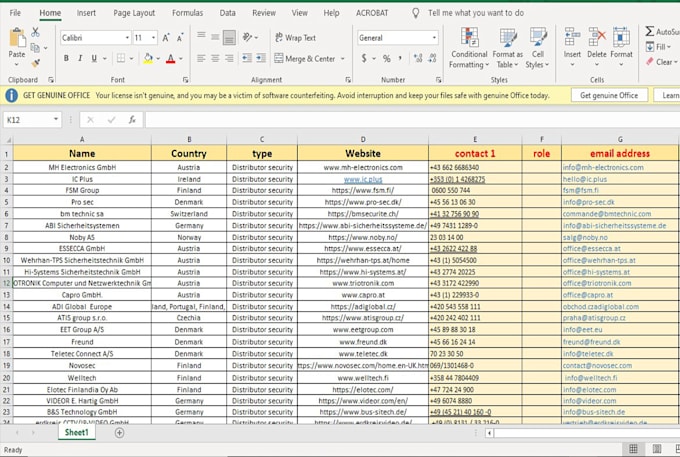Toggle Bold formatting
Image resolution: width=680 pixels, height=457 pixels.
[66, 58]
